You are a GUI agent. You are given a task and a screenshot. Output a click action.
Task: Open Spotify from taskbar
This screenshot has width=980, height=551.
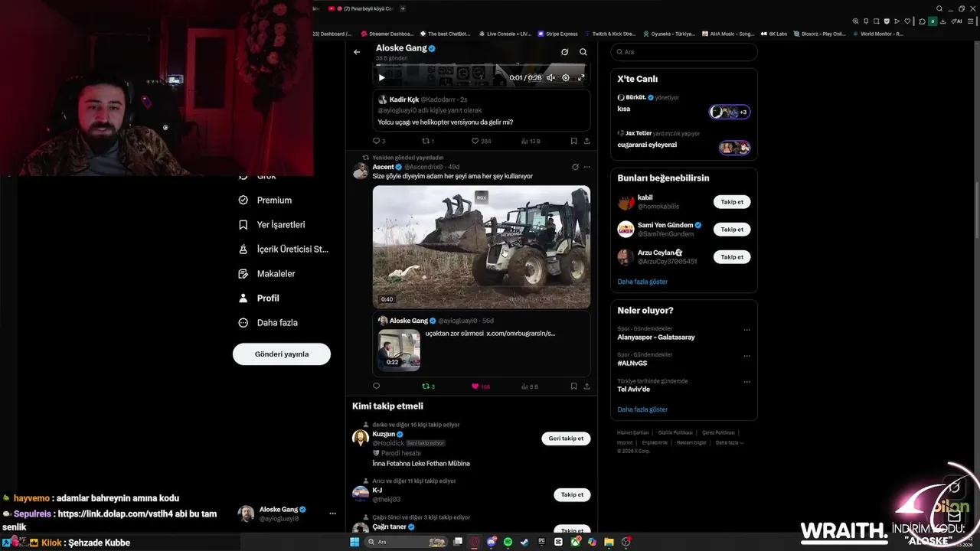coord(508,542)
